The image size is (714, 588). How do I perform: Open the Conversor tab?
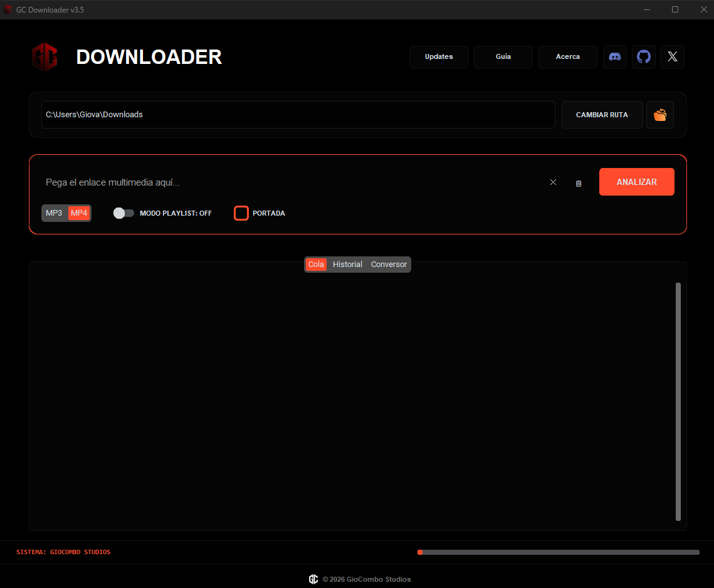click(389, 264)
